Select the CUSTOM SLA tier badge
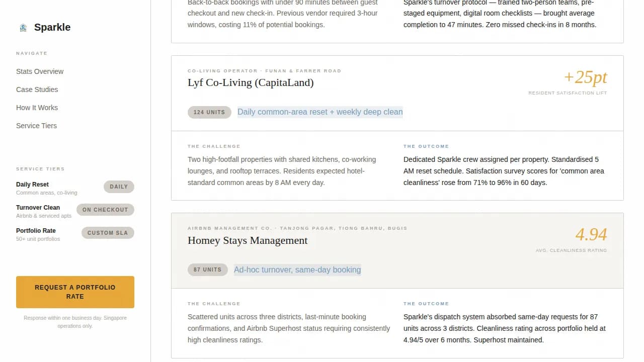 pyautogui.click(x=108, y=233)
